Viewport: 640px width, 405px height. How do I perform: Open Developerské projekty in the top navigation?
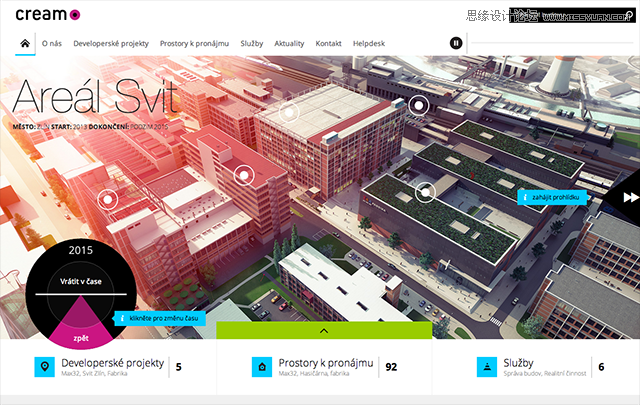tap(111, 43)
